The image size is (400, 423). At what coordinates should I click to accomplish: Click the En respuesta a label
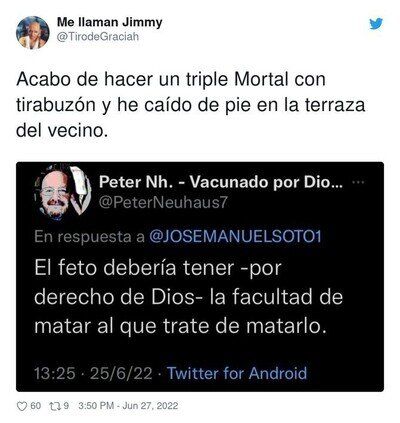[89, 237]
